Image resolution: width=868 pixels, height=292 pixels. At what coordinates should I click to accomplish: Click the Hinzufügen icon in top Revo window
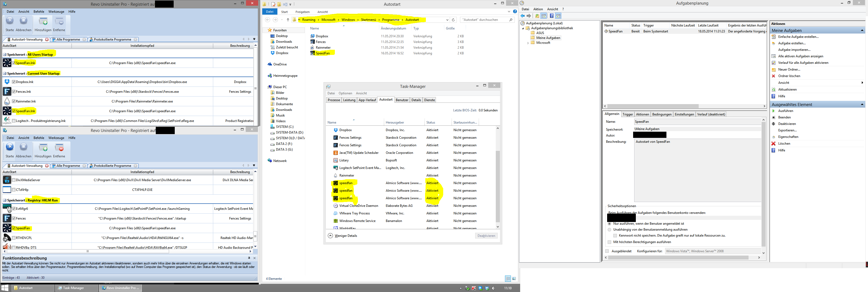[43, 22]
